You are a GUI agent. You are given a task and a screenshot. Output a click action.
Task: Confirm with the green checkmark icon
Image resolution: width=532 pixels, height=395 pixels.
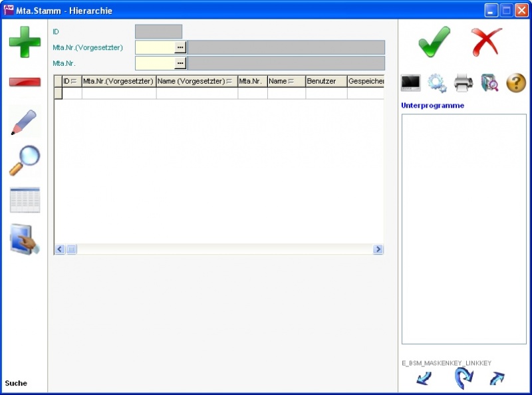[434, 42]
